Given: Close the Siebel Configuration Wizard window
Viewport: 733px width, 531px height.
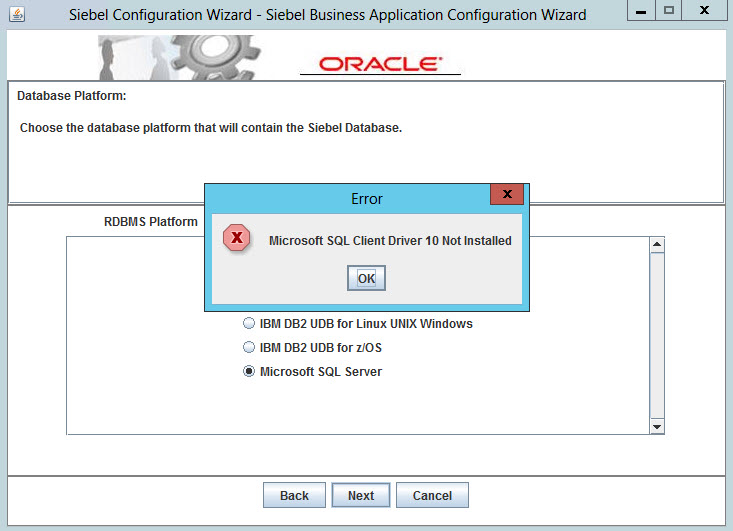Looking at the screenshot, I should (x=704, y=10).
